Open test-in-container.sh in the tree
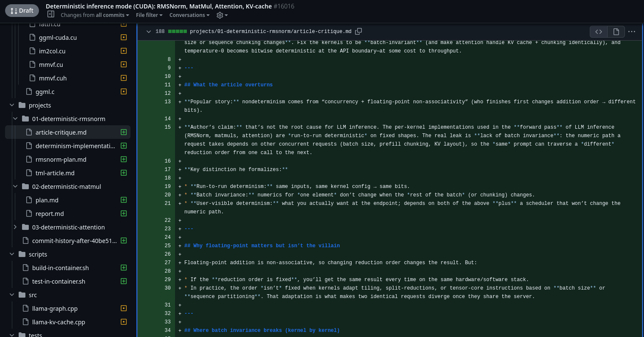Screen dimensions: 644x337 (x=58, y=282)
